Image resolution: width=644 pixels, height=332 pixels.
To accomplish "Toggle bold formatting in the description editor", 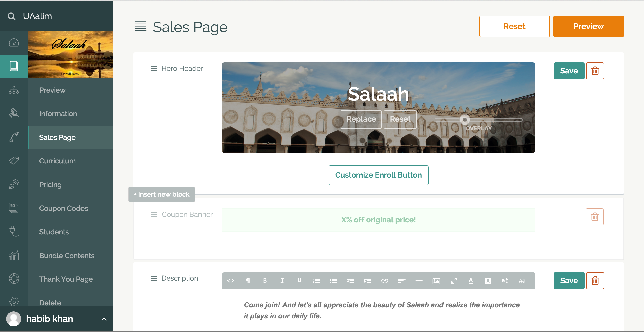I will pos(265,281).
